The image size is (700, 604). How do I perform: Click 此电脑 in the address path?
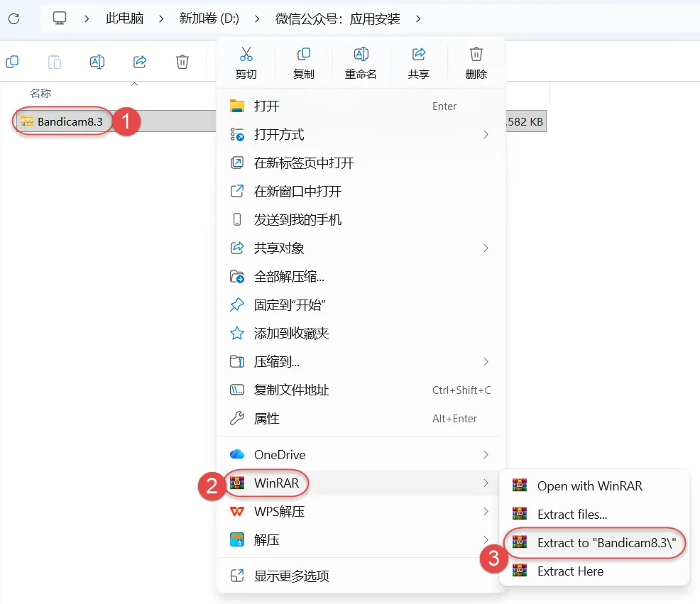point(124,18)
